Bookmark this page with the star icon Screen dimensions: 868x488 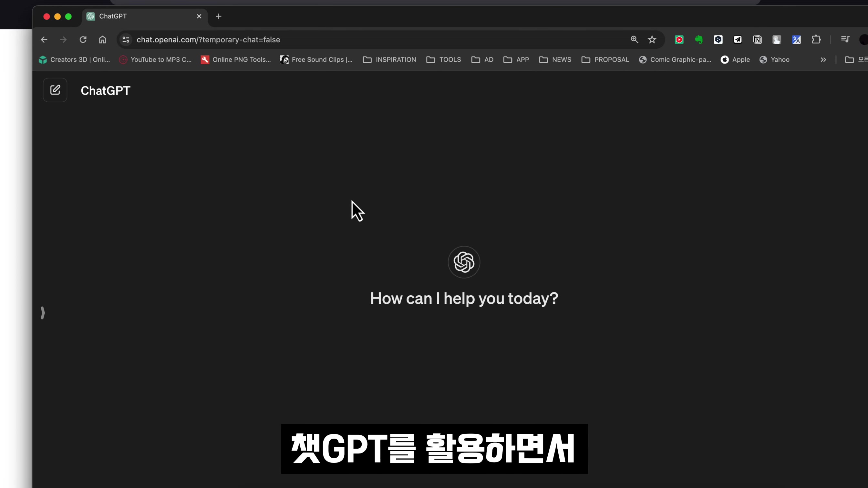[x=652, y=40]
